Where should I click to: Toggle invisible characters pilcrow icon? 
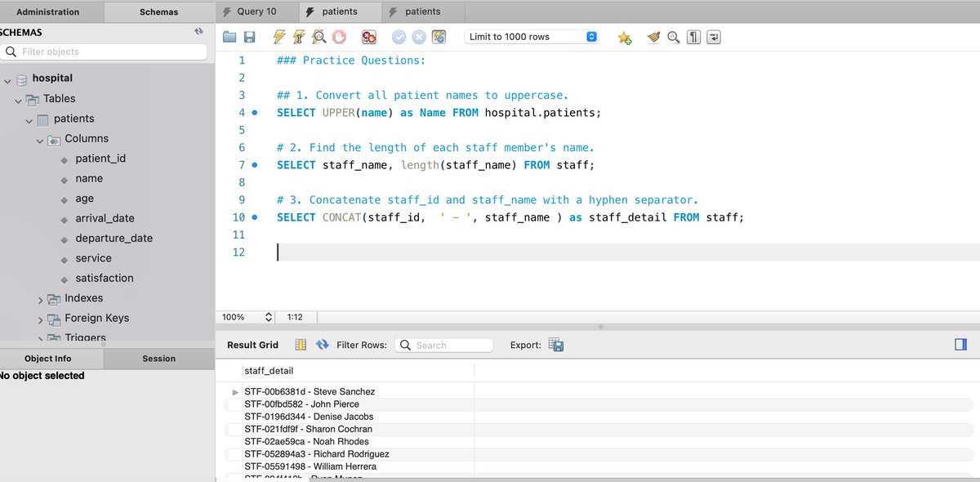[693, 37]
